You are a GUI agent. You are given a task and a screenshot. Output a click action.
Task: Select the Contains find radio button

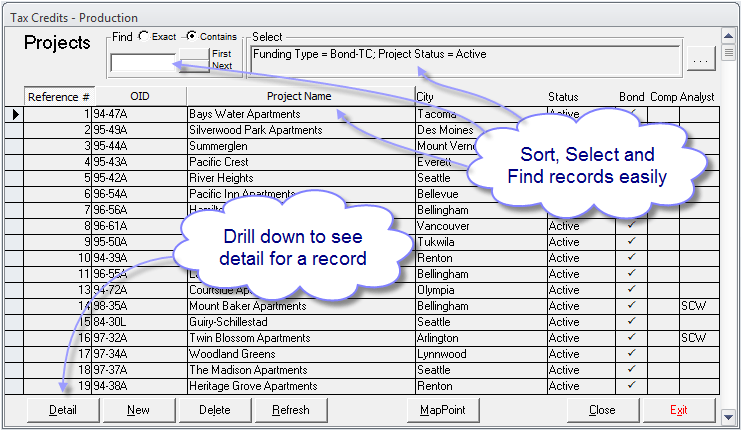tap(191, 36)
